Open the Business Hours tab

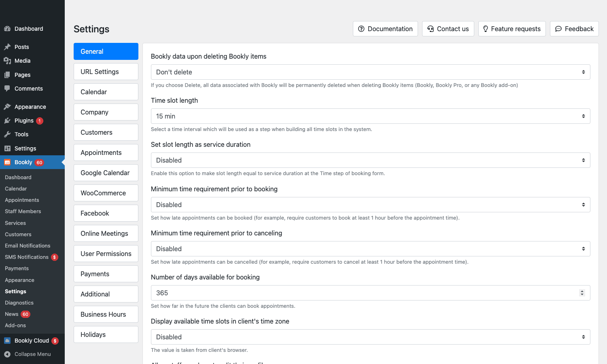(106, 314)
